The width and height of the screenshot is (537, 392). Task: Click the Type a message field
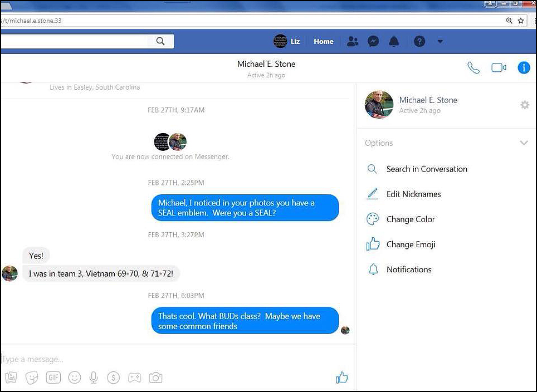click(167, 359)
